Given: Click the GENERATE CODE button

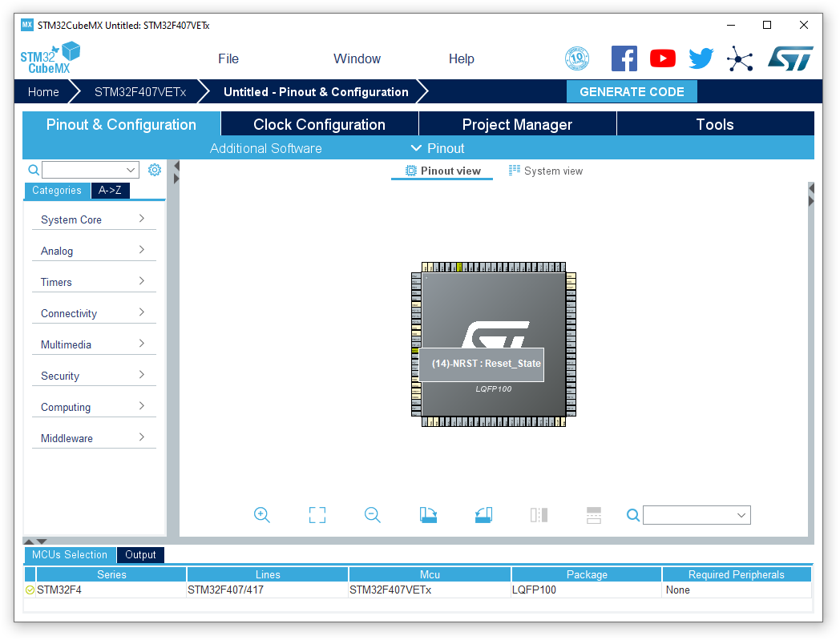Looking at the screenshot, I should coord(632,91).
